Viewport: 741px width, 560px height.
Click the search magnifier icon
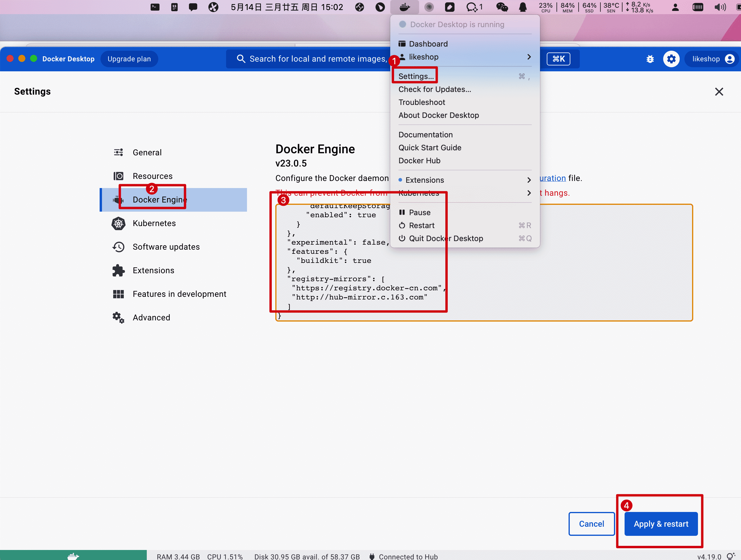(241, 59)
